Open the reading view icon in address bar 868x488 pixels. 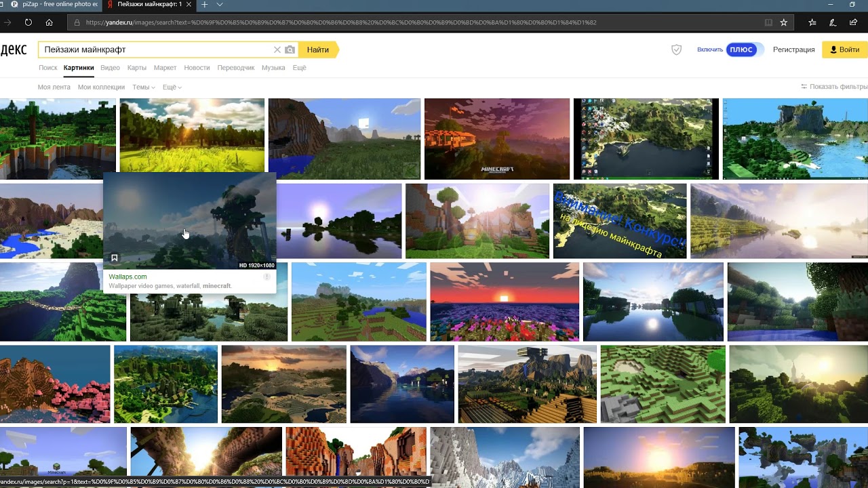click(768, 22)
